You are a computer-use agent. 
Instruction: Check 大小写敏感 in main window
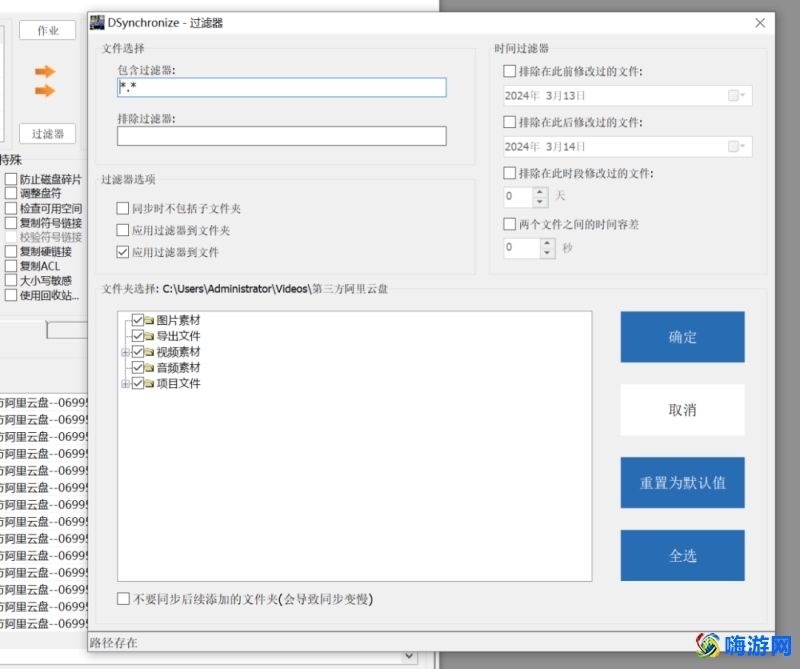coord(11,280)
